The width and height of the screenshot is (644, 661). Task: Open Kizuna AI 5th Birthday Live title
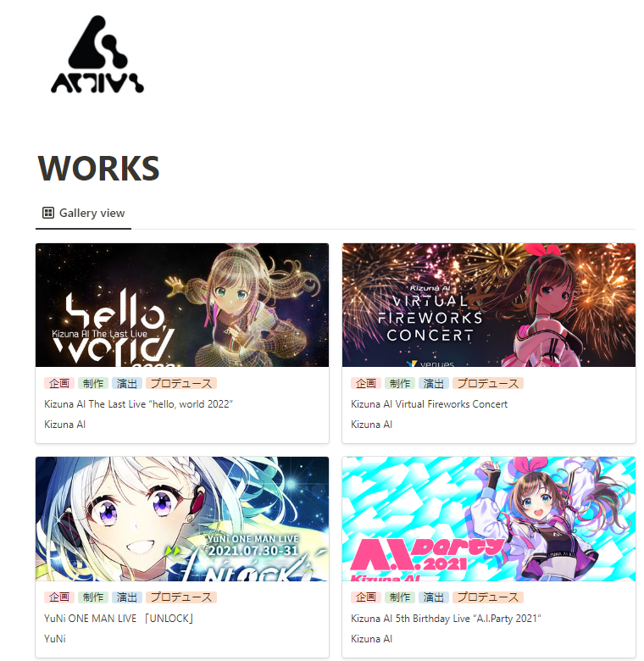(x=446, y=619)
